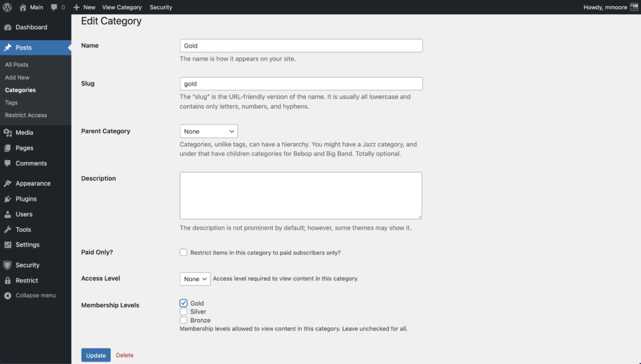Open the Settings menu label
Viewport: 641px width, 364px height.
click(x=28, y=245)
